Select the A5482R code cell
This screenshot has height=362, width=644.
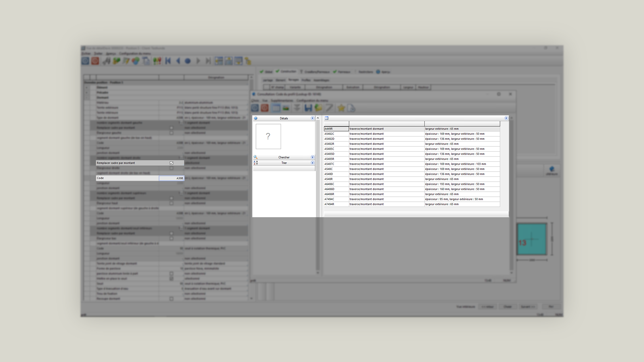click(x=336, y=144)
